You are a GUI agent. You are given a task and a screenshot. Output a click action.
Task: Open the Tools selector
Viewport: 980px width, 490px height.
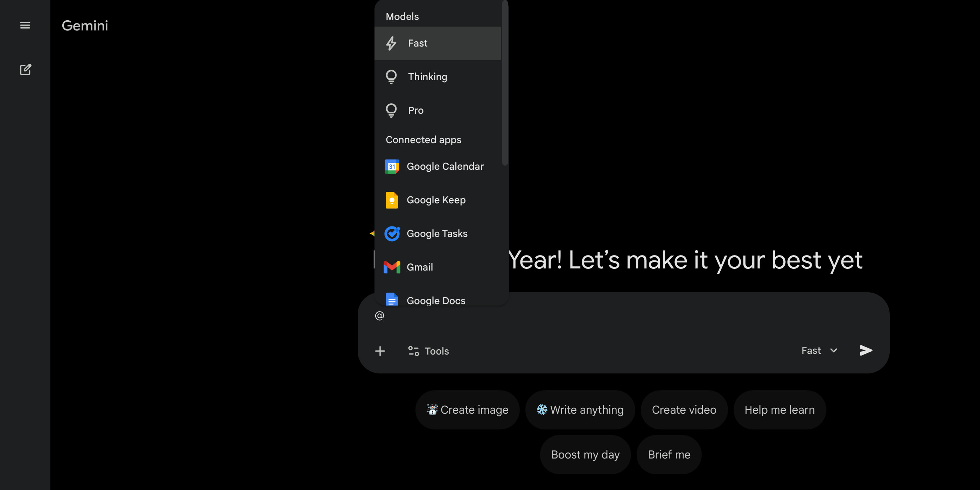[x=428, y=351]
